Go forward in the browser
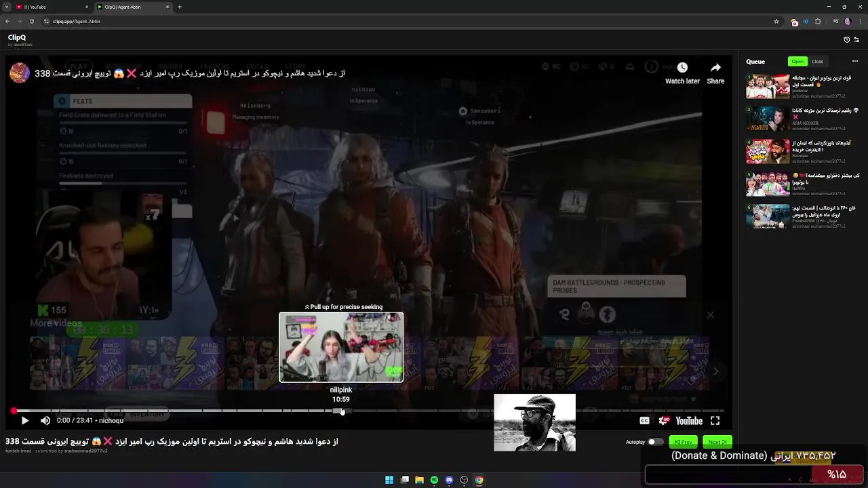This screenshot has width=868, height=488. pos(20,21)
